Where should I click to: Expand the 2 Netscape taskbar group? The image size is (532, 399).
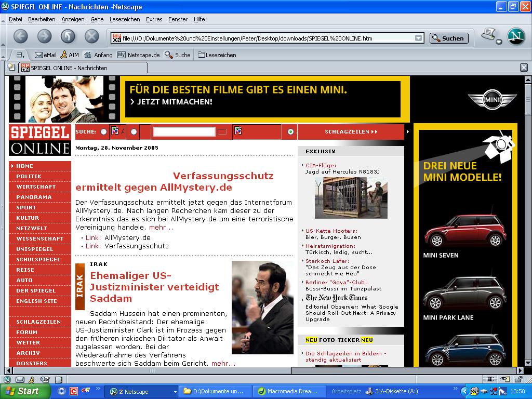coord(175,392)
